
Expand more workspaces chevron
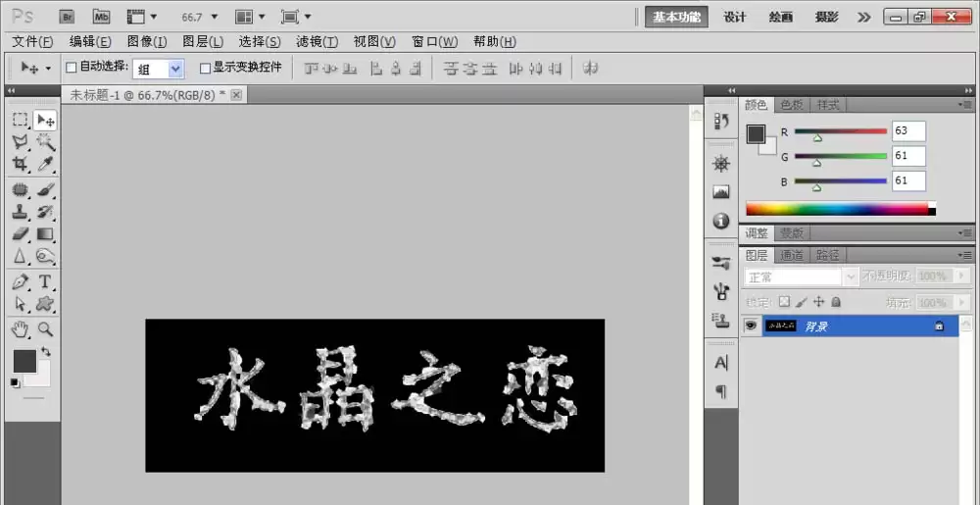point(864,18)
